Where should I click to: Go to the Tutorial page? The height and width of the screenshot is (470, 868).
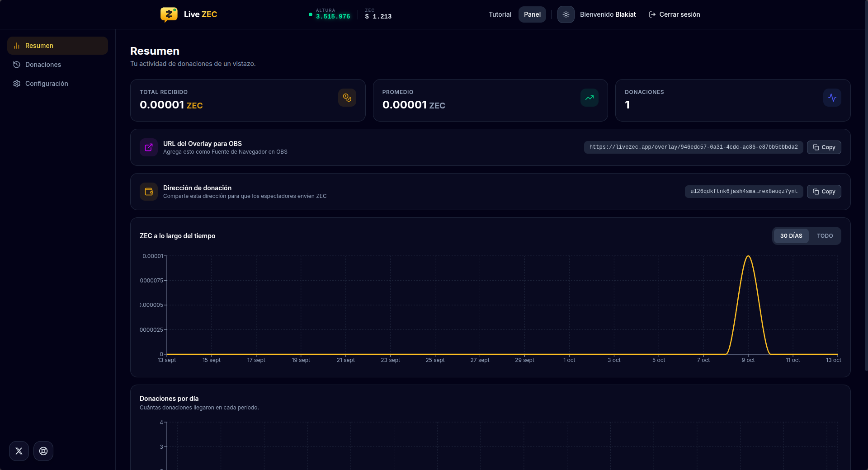click(500, 14)
